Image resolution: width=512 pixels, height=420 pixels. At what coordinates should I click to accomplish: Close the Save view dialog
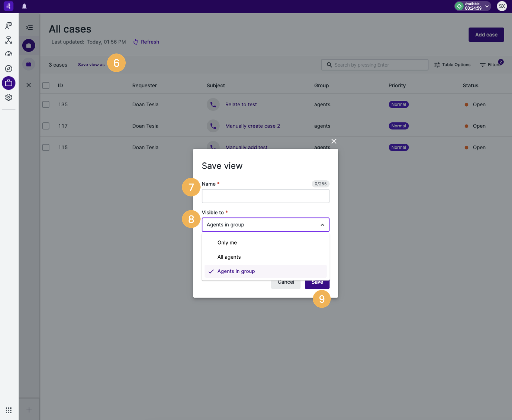coord(334,141)
